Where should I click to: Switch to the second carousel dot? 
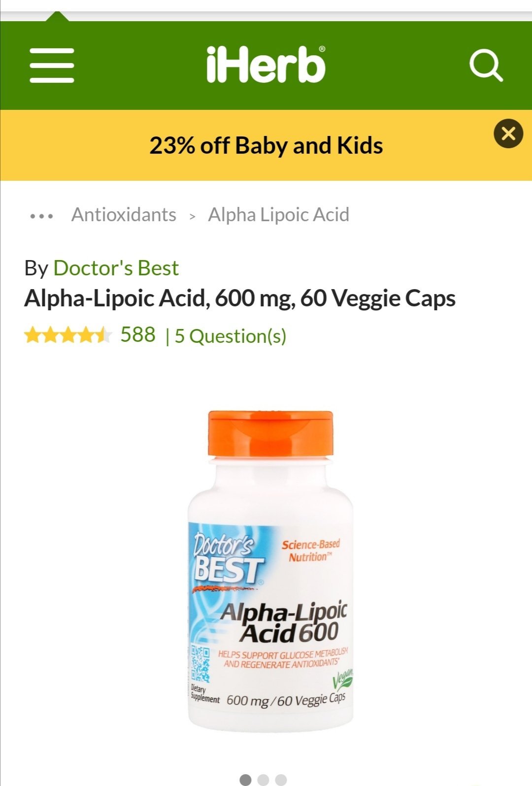(263, 780)
